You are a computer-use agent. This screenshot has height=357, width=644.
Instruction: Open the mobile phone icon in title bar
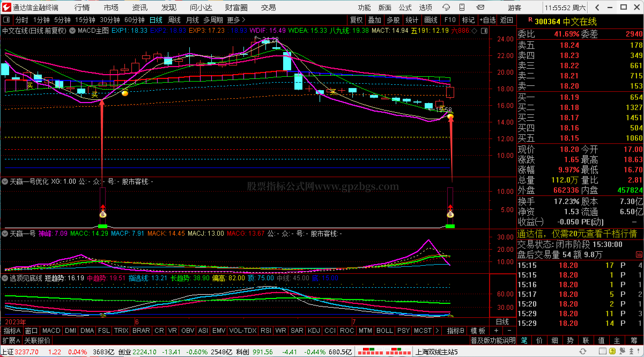pos(462,8)
